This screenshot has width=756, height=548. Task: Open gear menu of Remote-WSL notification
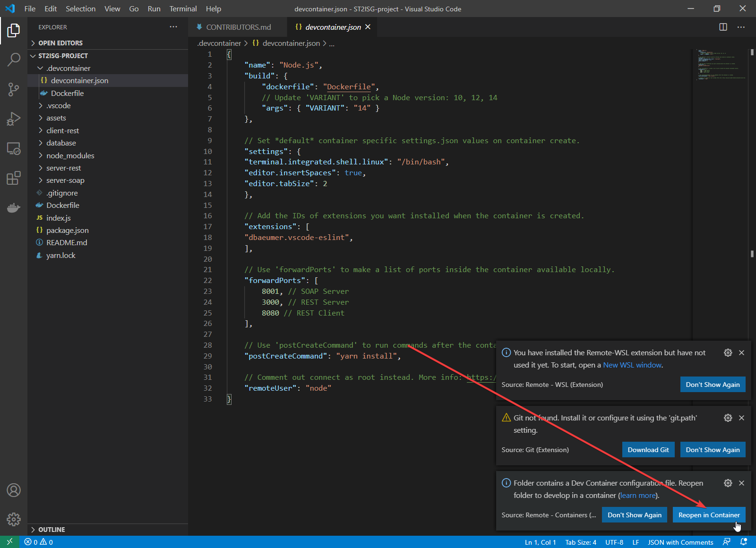point(728,352)
